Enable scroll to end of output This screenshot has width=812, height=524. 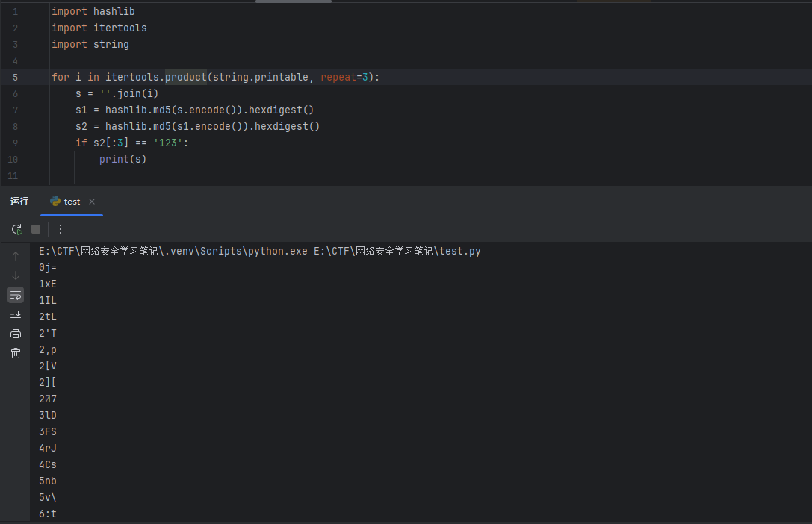point(16,314)
